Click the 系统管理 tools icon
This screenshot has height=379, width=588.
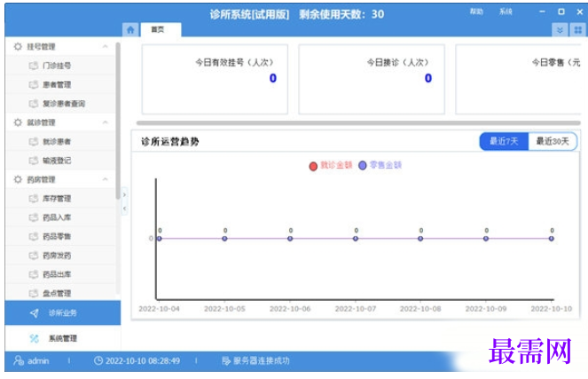pos(35,338)
